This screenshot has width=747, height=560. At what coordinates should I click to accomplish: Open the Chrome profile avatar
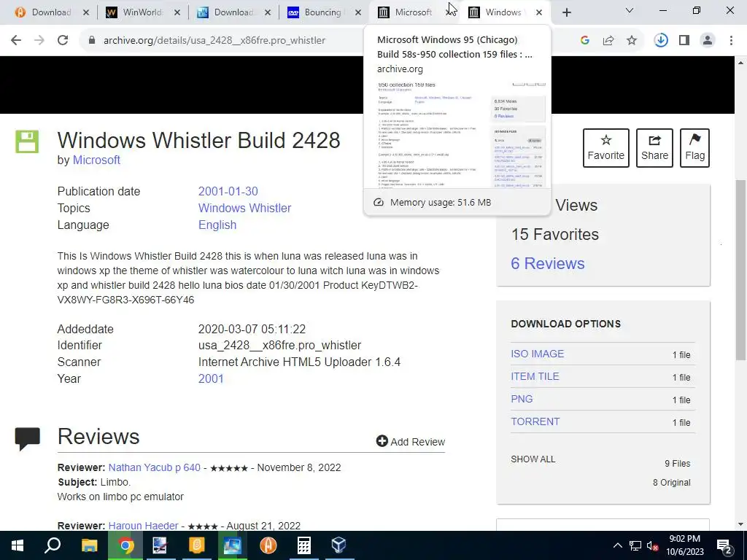pos(708,40)
